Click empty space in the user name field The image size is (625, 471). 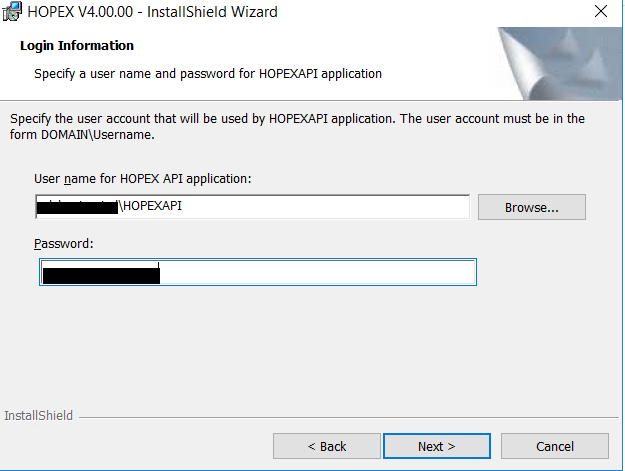(x=330, y=207)
